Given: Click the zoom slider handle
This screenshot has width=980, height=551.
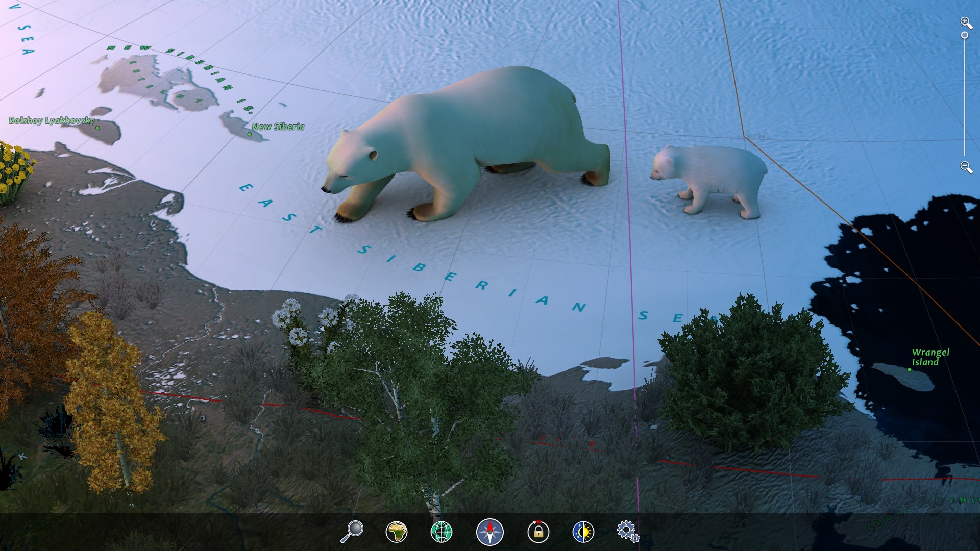Looking at the screenshot, I should tap(964, 36).
